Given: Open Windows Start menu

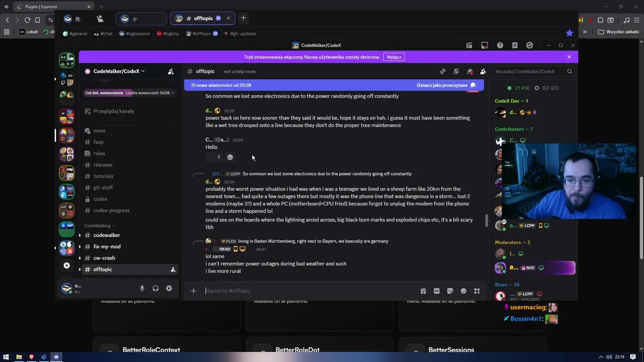Looking at the screenshot, I should point(6,357).
